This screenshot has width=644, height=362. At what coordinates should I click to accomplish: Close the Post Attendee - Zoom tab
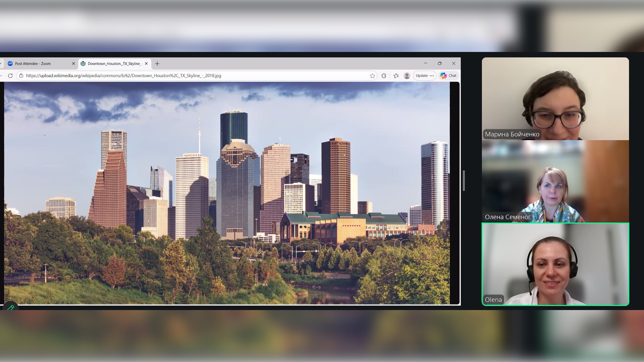[x=73, y=64]
